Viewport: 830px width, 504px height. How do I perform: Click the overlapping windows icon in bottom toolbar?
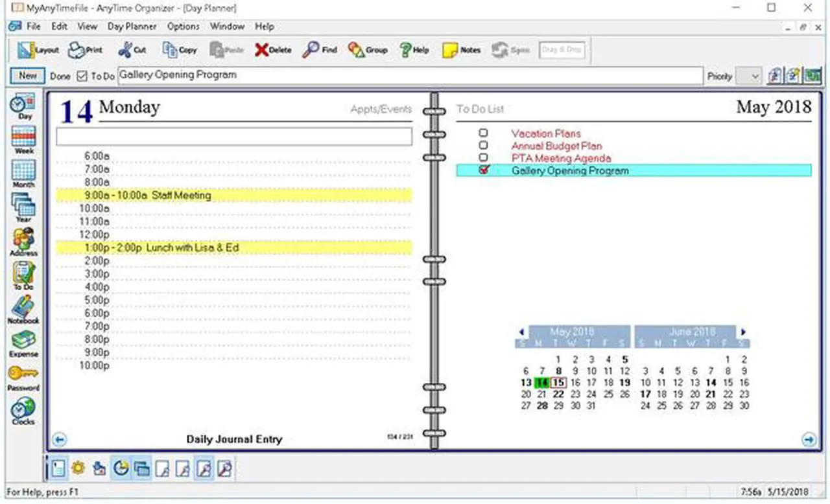[141, 468]
